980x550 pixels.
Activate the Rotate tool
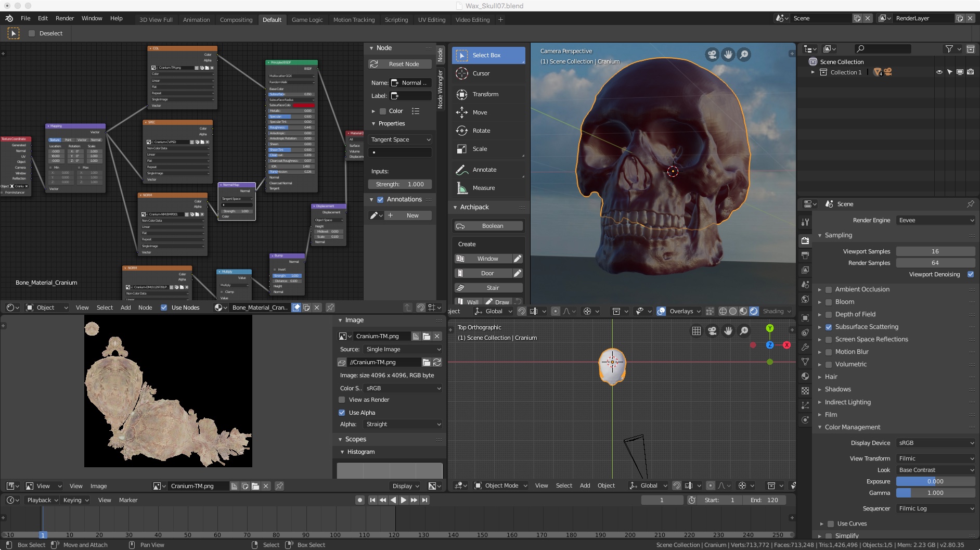pyautogui.click(x=481, y=131)
